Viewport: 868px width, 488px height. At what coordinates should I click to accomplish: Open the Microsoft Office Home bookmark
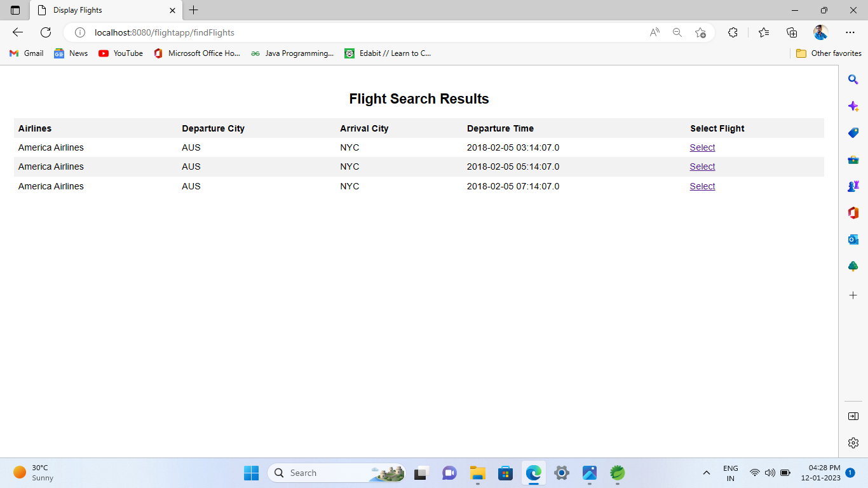pos(197,53)
